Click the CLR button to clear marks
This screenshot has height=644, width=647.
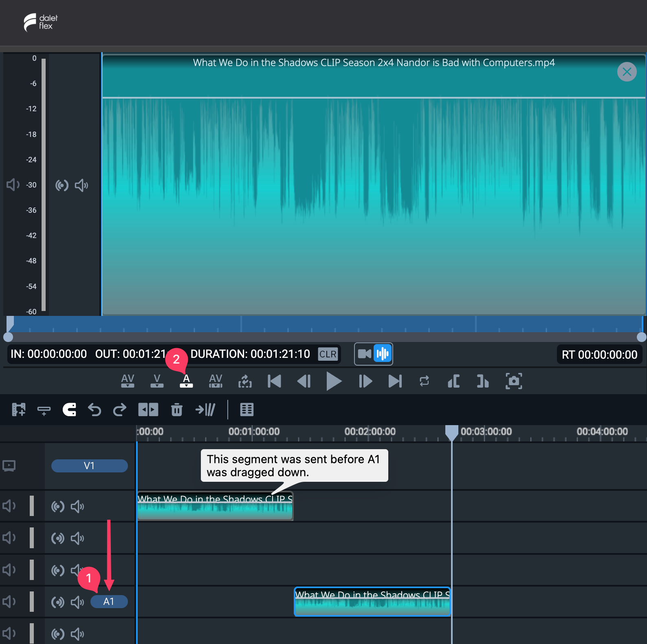click(328, 354)
